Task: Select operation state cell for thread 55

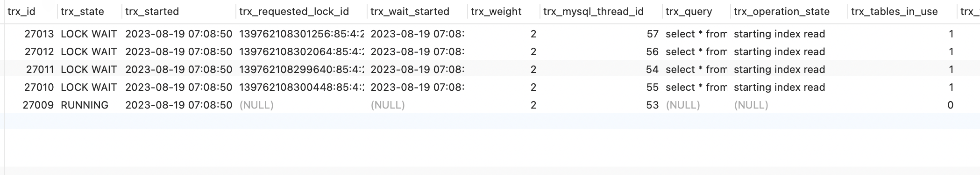Action: coord(779,87)
